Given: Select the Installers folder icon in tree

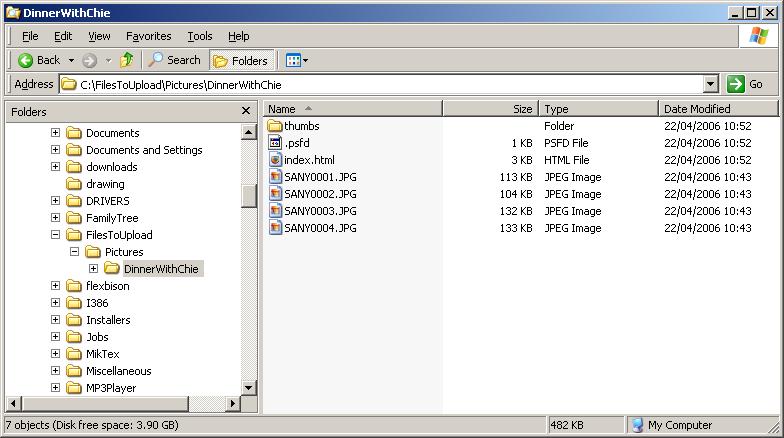Looking at the screenshot, I should 74,320.
